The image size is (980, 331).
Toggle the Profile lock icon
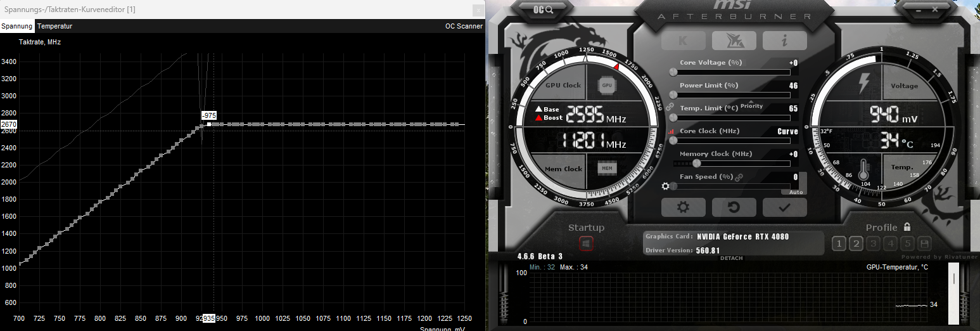[907, 226]
